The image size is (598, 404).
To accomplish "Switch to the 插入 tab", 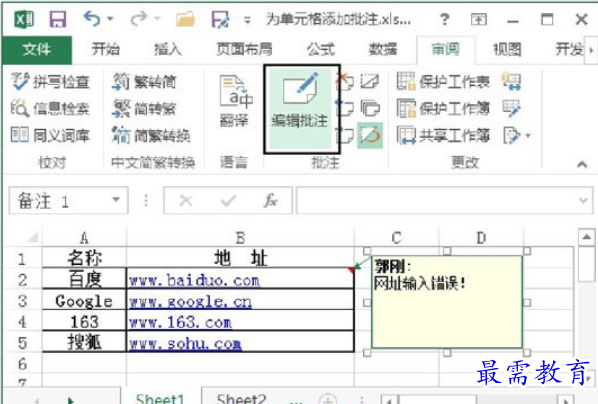I will coord(168,49).
